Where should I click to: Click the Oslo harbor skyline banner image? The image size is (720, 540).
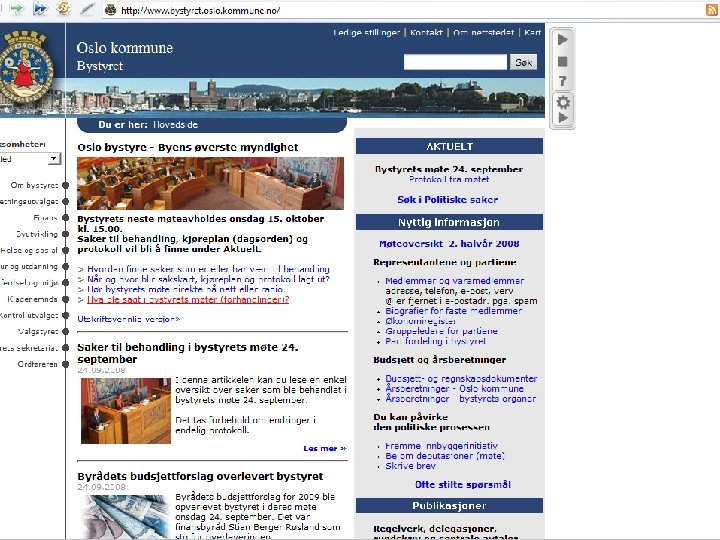(305, 97)
